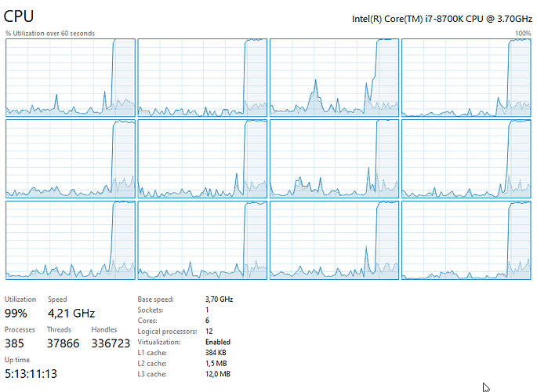
Task: Click the Base speed 3,70 GHz value
Action: coord(220,299)
